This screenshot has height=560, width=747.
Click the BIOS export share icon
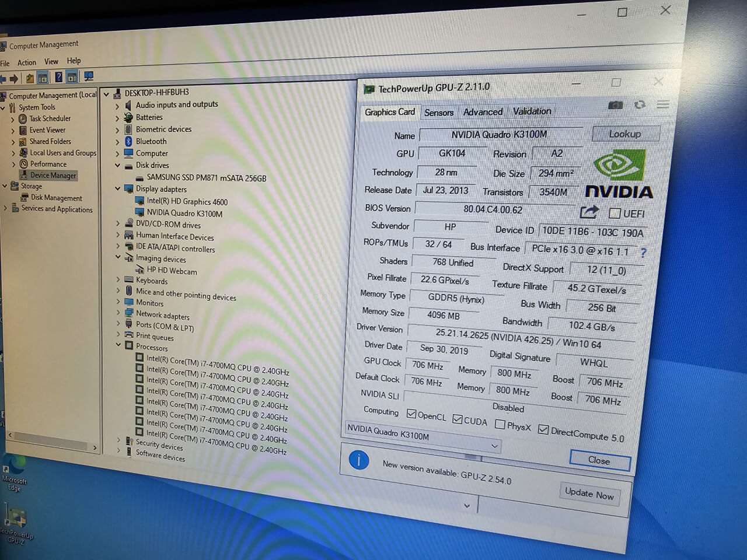click(x=589, y=212)
